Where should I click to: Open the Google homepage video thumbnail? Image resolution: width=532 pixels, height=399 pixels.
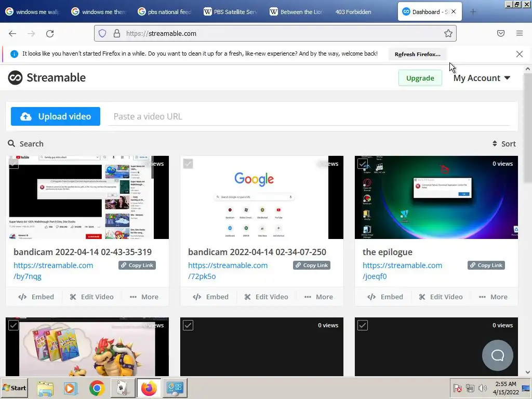[262, 197]
